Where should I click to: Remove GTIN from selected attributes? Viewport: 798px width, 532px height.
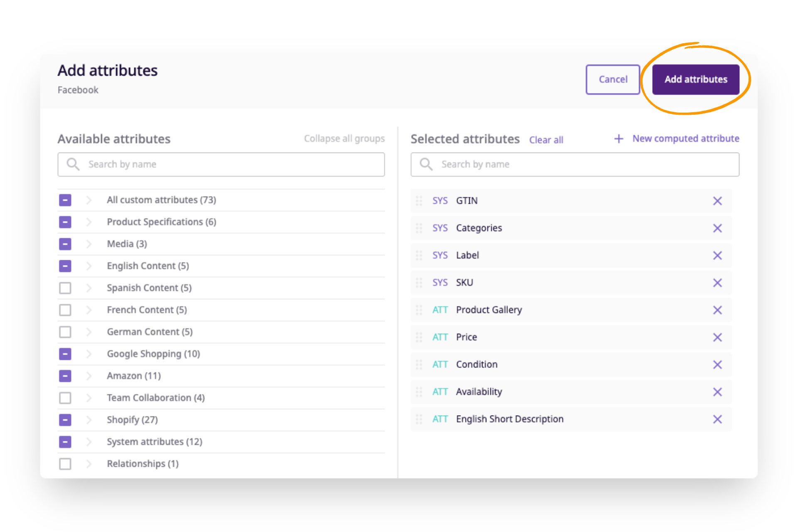[x=717, y=201]
